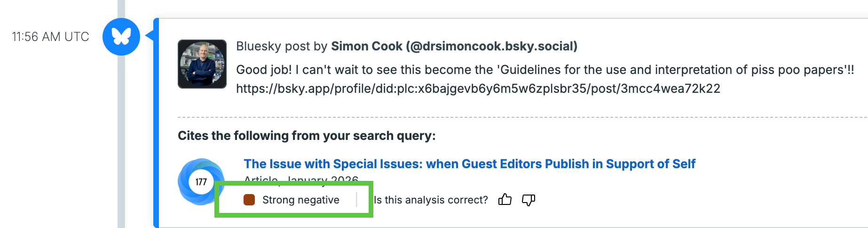
Task: Click the card's blue pointer arrow
Action: (x=150, y=35)
